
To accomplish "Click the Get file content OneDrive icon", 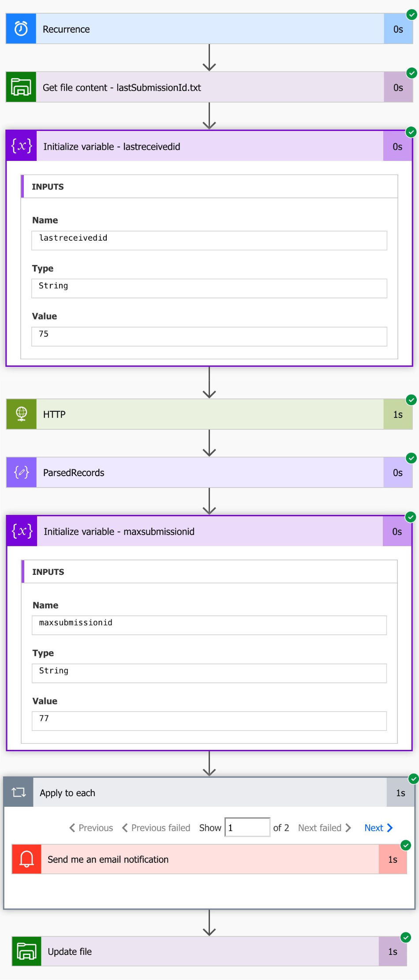I will click(x=20, y=87).
